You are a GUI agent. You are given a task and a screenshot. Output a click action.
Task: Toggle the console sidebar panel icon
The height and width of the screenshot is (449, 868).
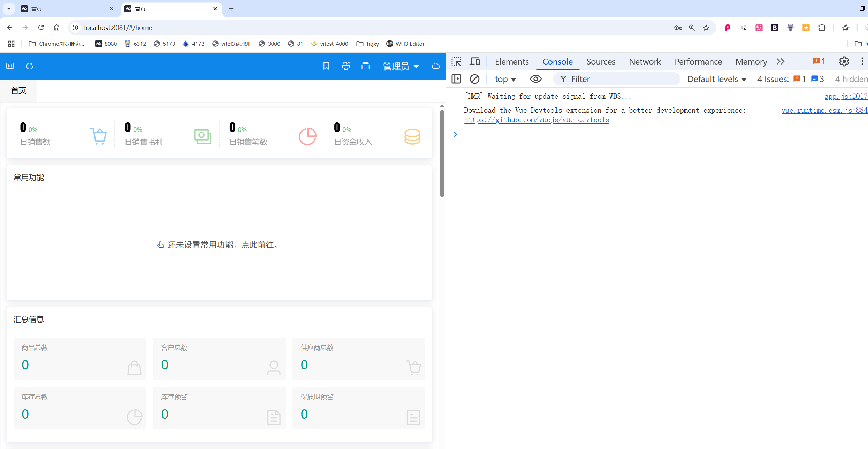point(456,79)
